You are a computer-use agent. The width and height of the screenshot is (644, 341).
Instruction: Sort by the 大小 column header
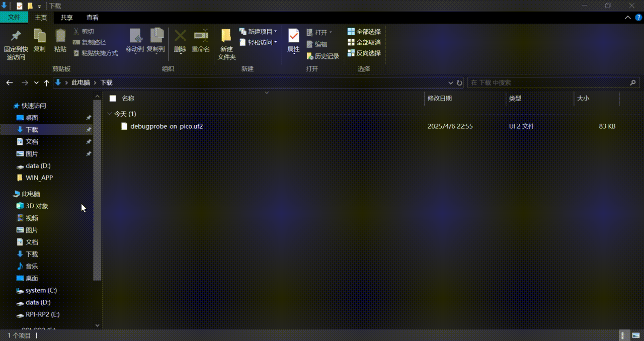pos(583,99)
